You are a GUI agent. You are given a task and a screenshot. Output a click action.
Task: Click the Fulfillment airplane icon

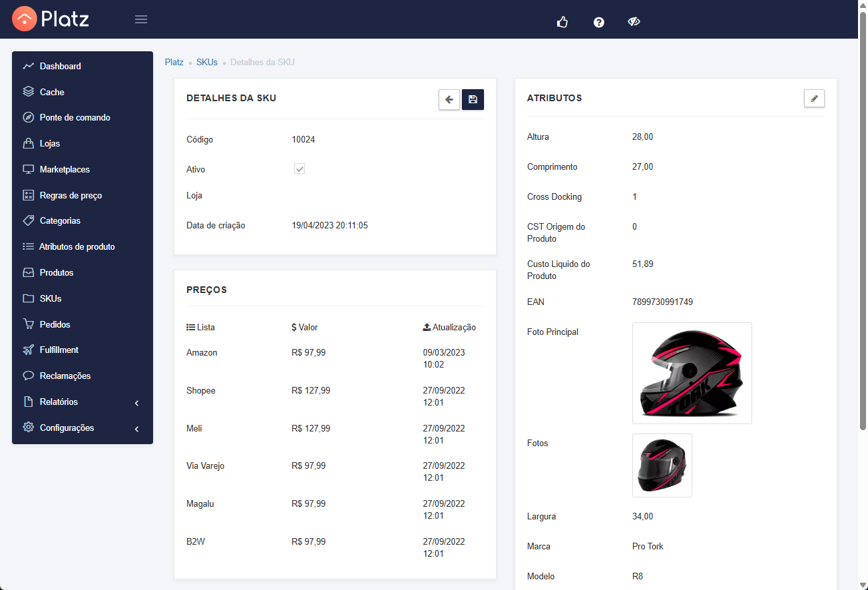(x=28, y=350)
